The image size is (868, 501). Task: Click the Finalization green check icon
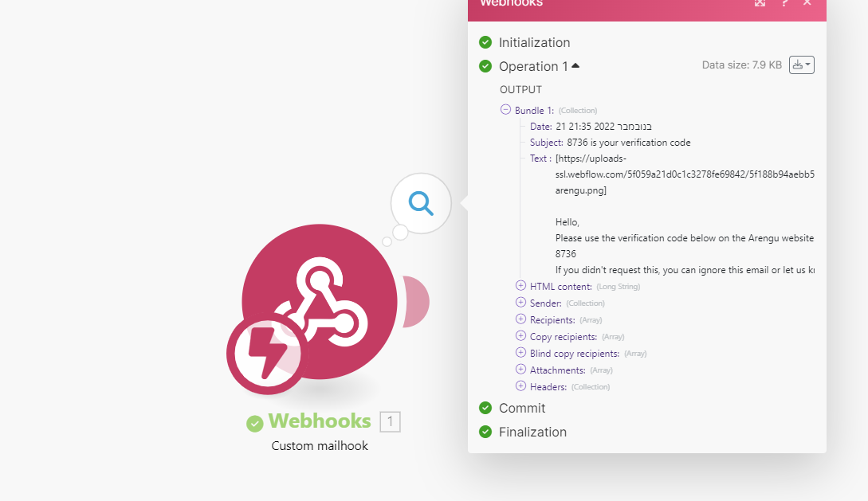485,432
